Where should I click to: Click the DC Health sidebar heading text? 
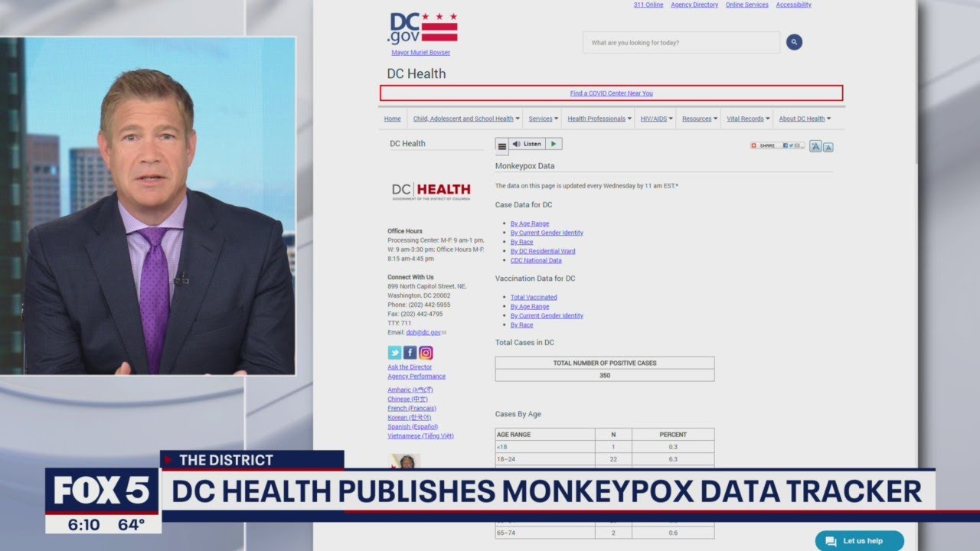407,144
